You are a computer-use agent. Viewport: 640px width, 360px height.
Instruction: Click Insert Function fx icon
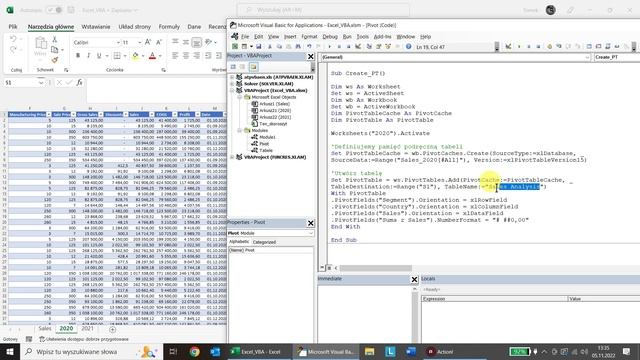(80, 82)
